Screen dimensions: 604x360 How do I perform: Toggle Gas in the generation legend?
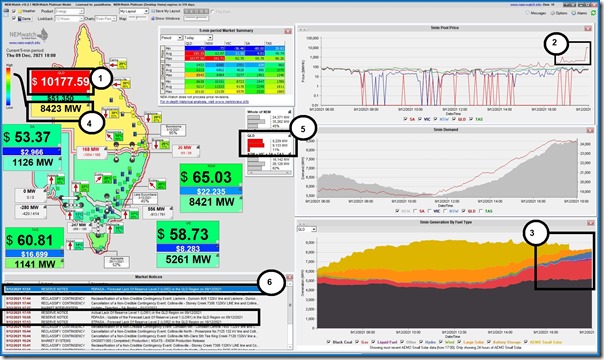[357, 342]
